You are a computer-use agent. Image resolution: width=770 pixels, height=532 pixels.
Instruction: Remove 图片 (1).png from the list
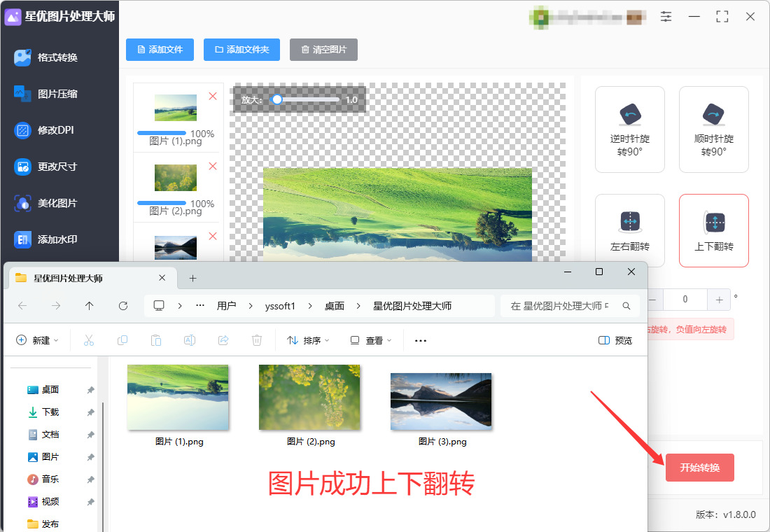[213, 97]
